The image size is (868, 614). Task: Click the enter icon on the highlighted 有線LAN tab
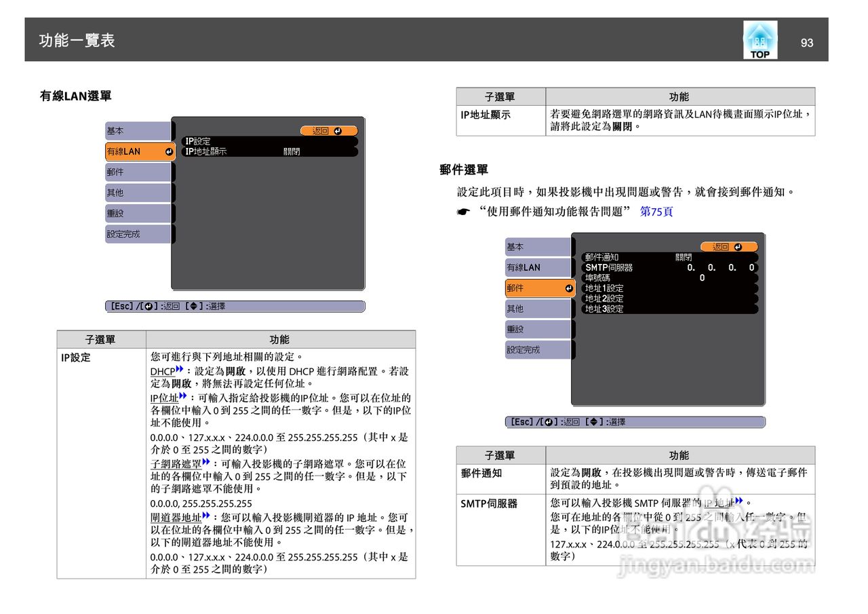pos(169,151)
